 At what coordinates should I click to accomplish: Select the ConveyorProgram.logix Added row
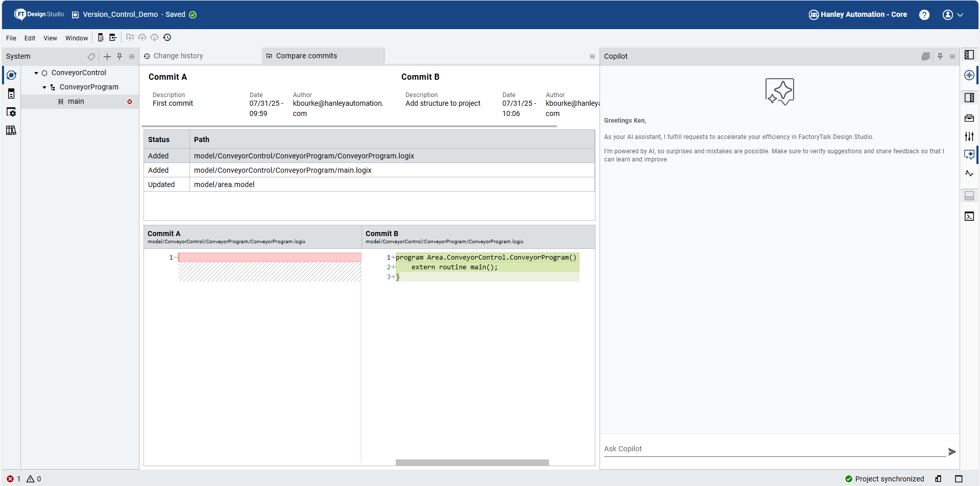[369, 156]
